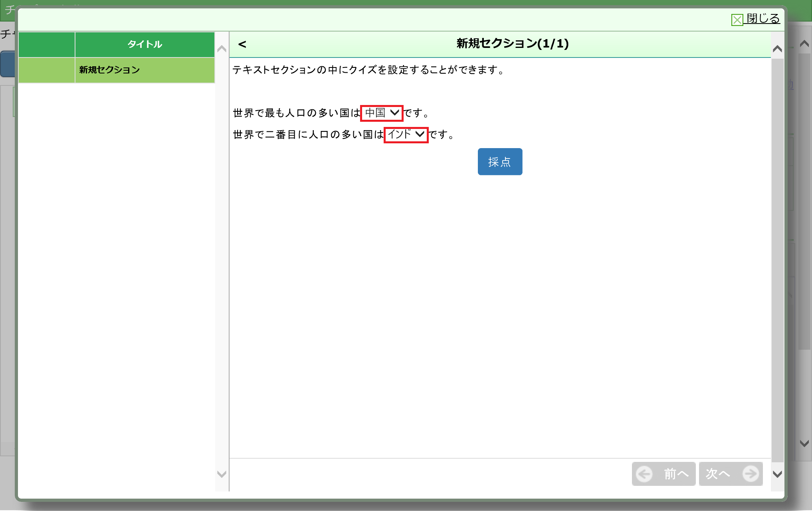Viewport: 812px width, 511px height.
Task: Click background page scroll-down arrow
Action: click(804, 443)
